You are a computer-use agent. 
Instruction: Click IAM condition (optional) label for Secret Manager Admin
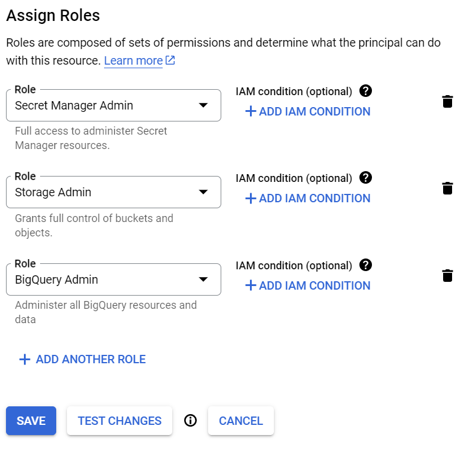click(294, 92)
